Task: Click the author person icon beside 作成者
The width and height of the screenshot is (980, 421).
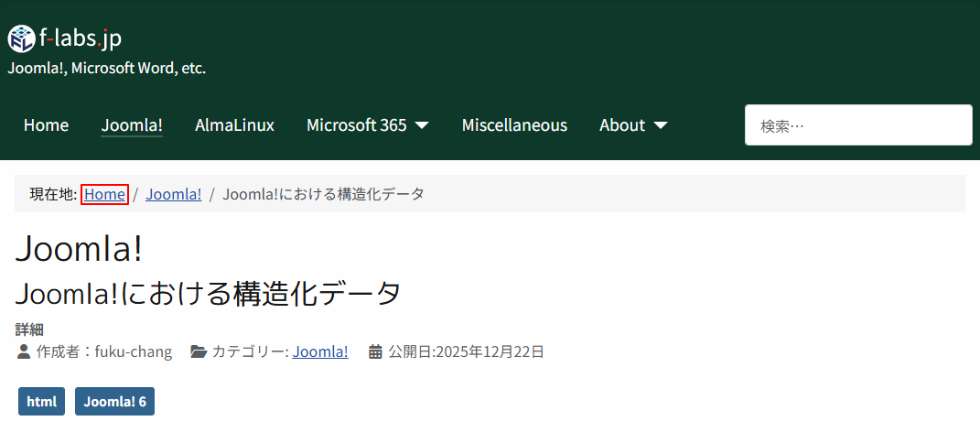Action: coord(24,351)
